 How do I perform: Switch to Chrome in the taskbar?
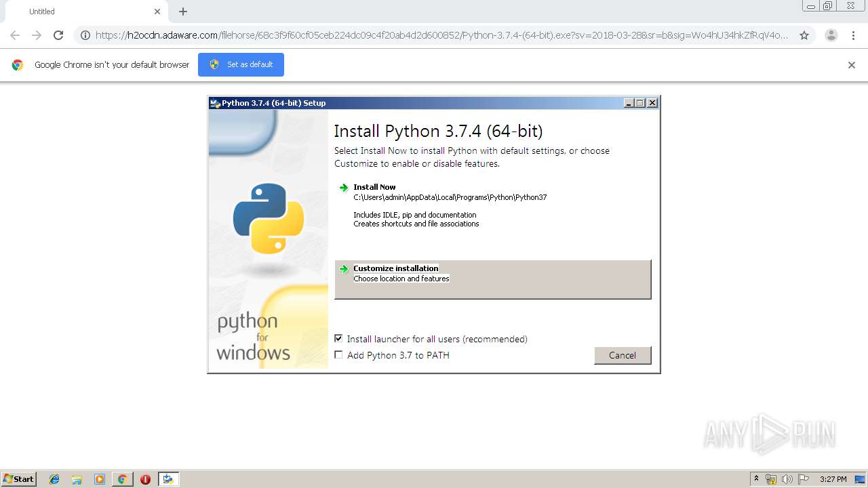pyautogui.click(x=122, y=479)
